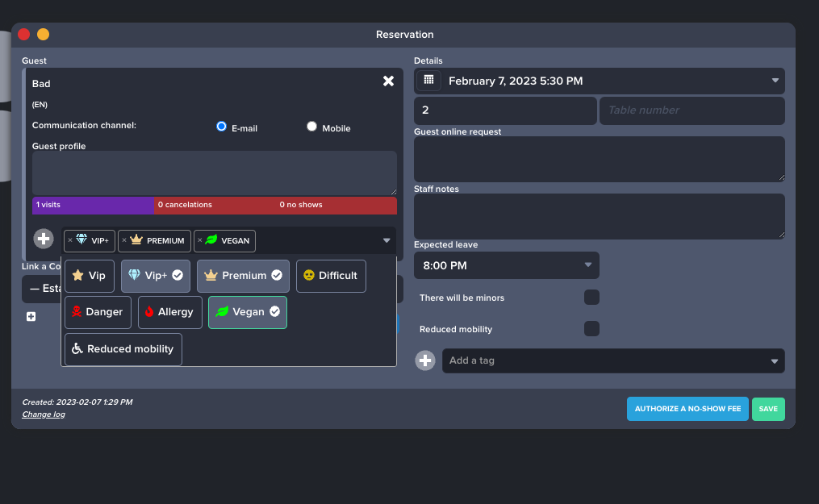Expand the Expected leave time dropdown
This screenshot has height=504, width=819.
(x=587, y=265)
